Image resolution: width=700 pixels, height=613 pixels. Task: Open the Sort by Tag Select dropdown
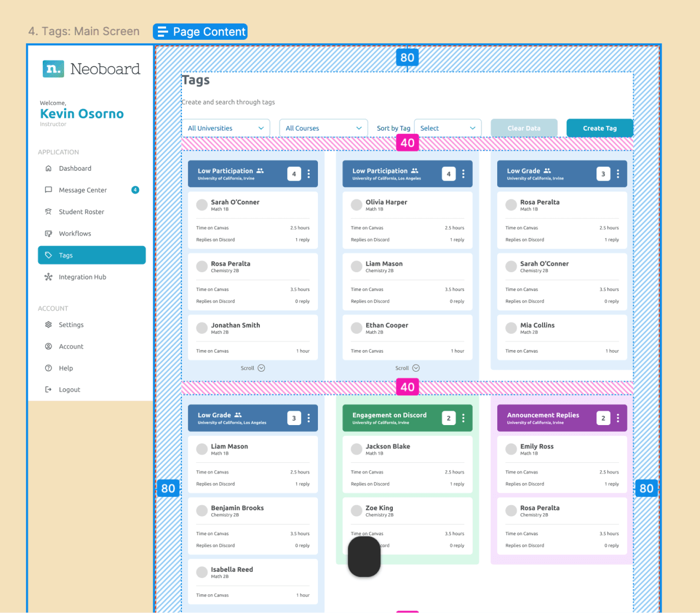[448, 128]
